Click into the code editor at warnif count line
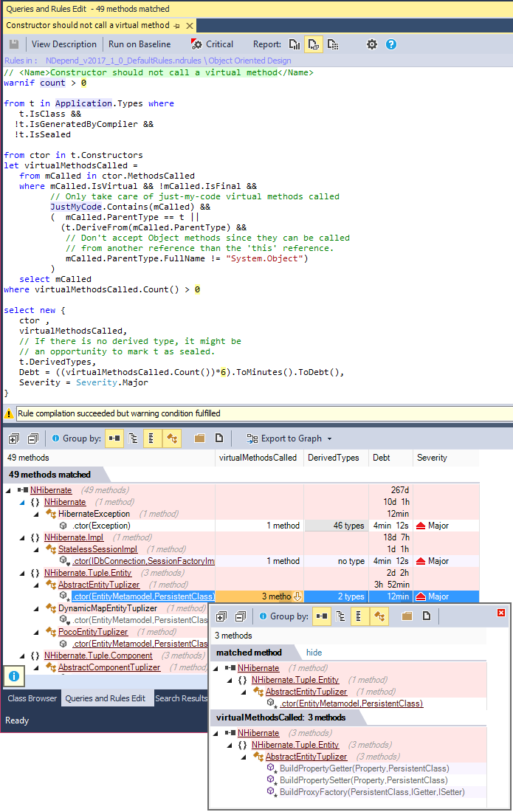Viewport: 513px width, 812px height. (x=44, y=83)
